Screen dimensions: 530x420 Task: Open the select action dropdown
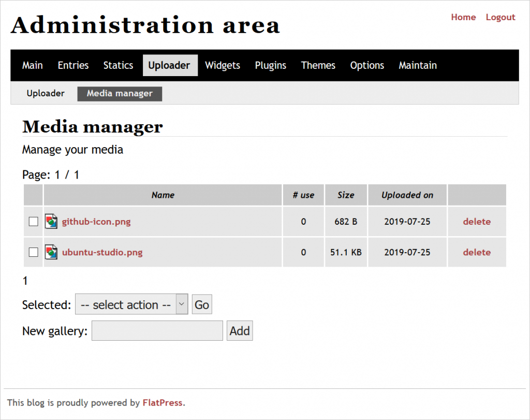[131, 305]
